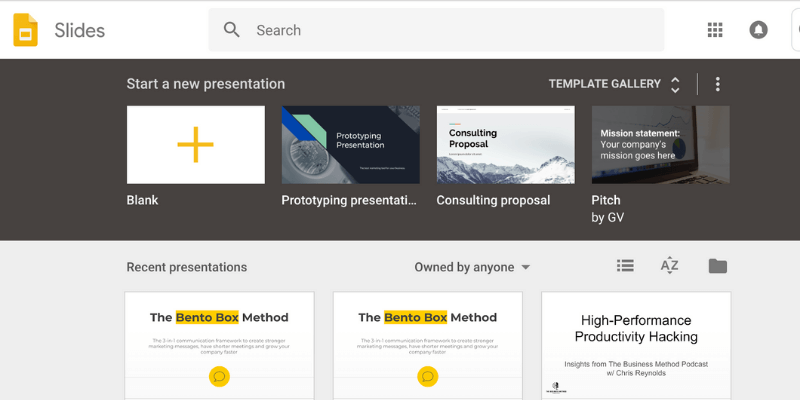Open the AZ sort options icon
The height and width of the screenshot is (400, 800).
(x=669, y=266)
